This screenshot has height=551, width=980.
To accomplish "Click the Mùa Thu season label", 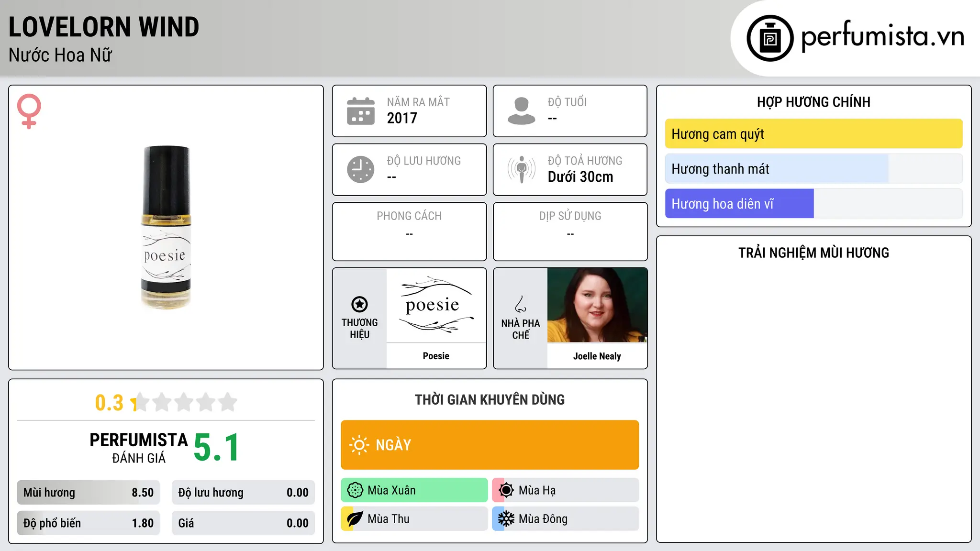I will click(389, 519).
